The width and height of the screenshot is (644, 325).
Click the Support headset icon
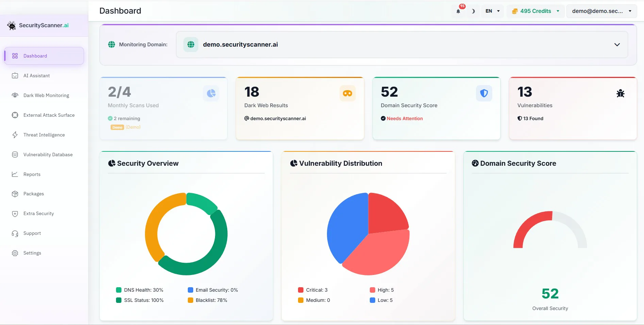pyautogui.click(x=15, y=233)
